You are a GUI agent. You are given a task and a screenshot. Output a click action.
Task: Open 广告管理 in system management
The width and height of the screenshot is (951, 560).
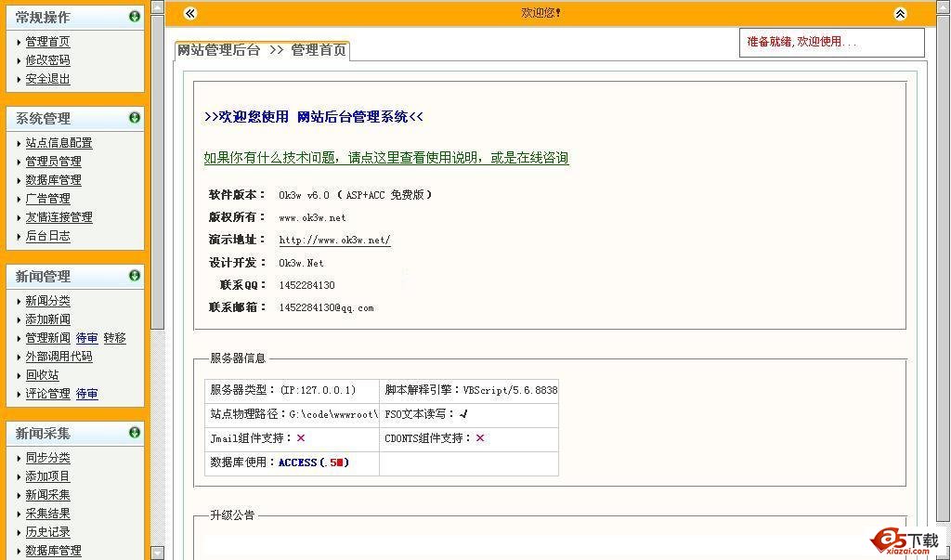tap(47, 199)
